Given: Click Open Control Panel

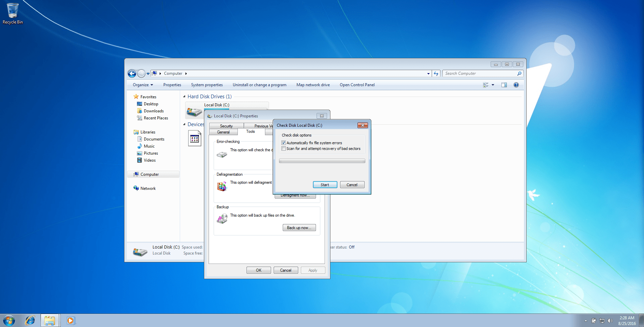Looking at the screenshot, I should click(x=357, y=85).
